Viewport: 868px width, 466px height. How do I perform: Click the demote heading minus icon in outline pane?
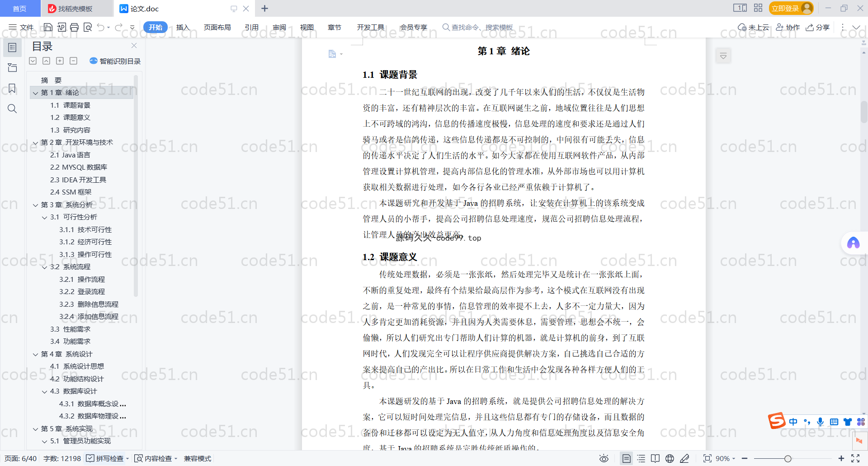(73, 61)
